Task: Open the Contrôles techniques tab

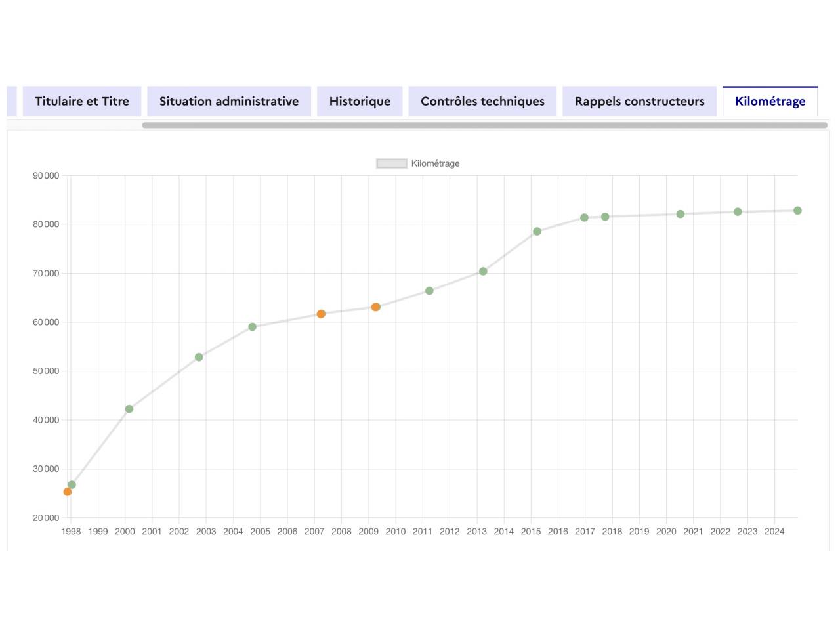Action: click(482, 101)
